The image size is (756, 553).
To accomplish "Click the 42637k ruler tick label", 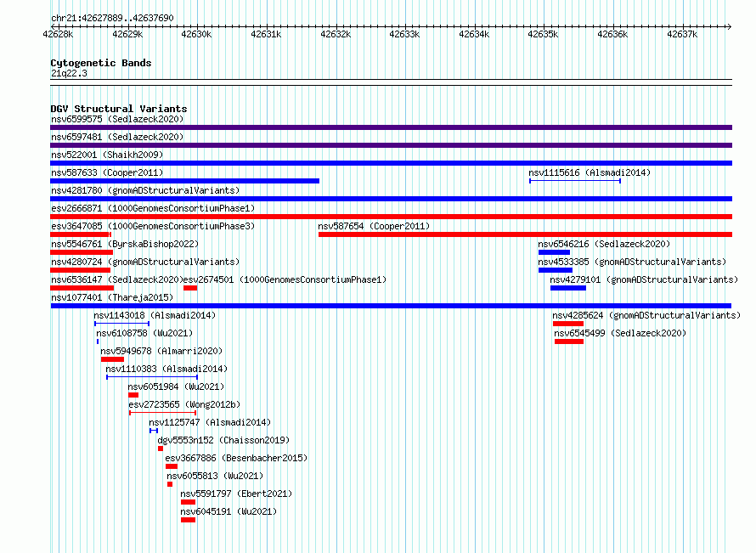I will pos(682,34).
